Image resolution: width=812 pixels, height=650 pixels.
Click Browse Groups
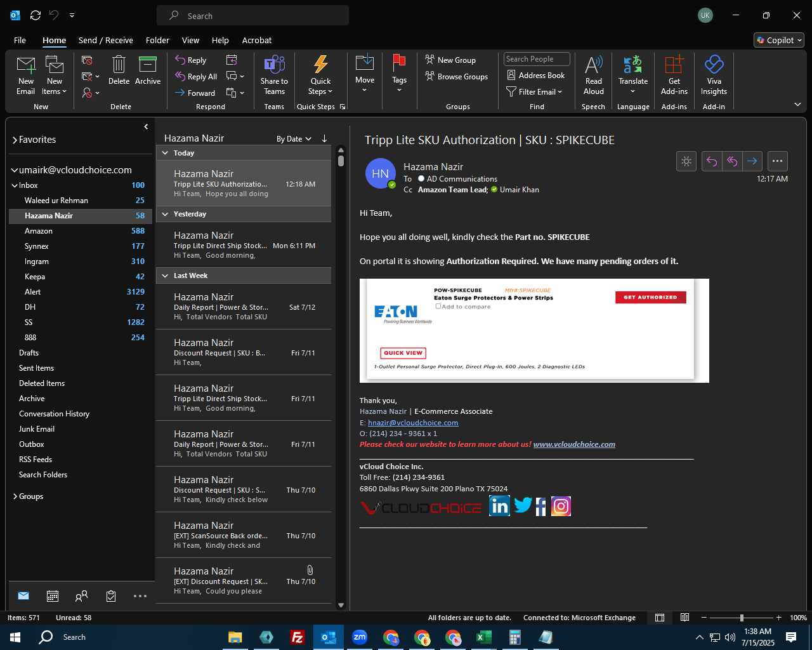(x=457, y=77)
